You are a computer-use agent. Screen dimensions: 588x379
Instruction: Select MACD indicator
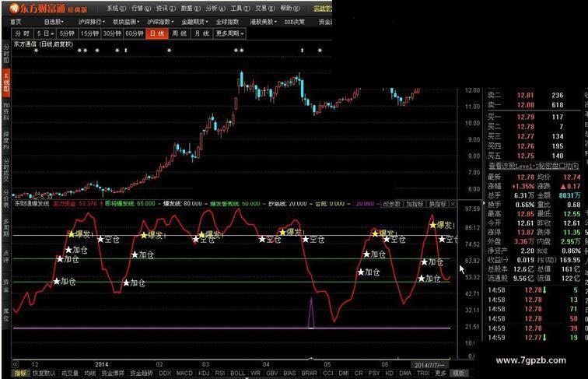coord(184,373)
